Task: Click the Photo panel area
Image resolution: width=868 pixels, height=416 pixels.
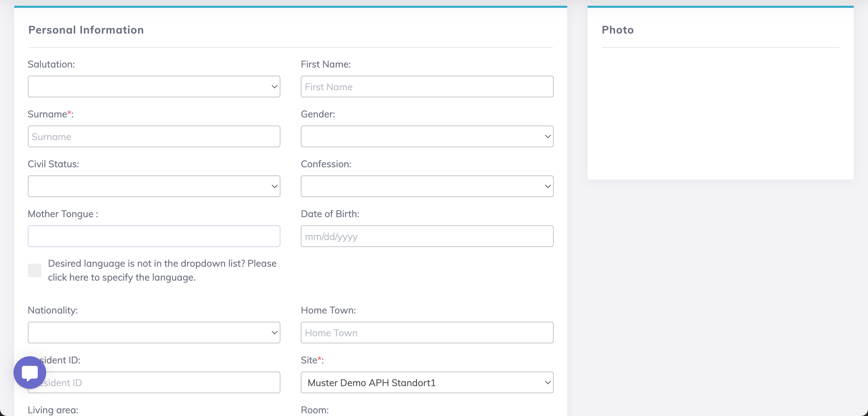Action: (x=720, y=112)
